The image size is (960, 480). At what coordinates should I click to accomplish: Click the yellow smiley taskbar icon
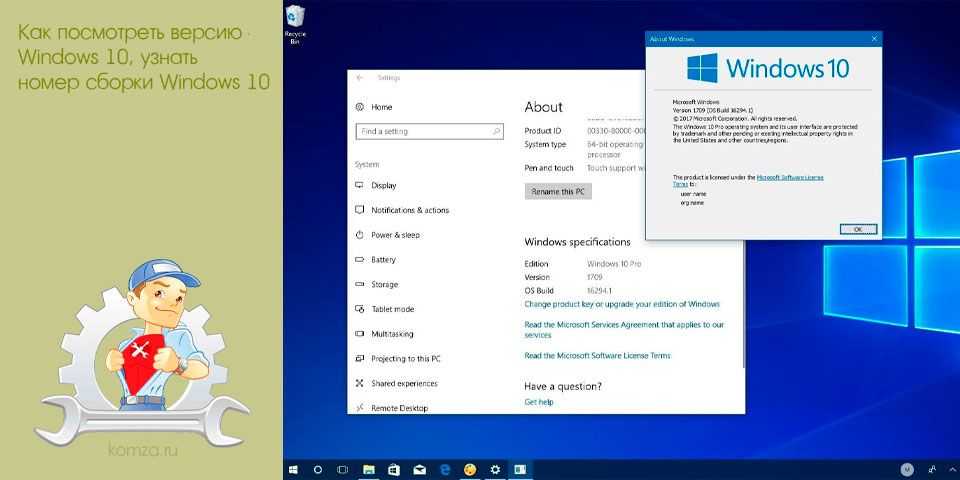click(x=470, y=470)
